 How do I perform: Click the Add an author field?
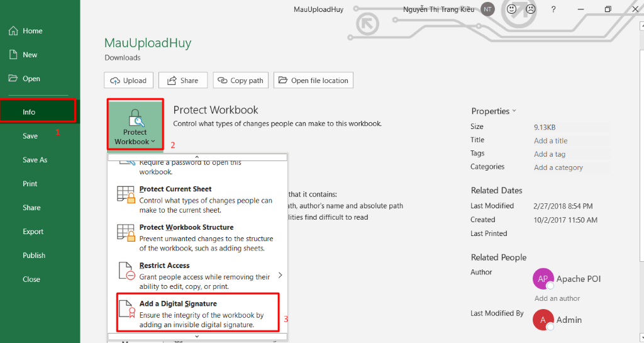coord(557,298)
